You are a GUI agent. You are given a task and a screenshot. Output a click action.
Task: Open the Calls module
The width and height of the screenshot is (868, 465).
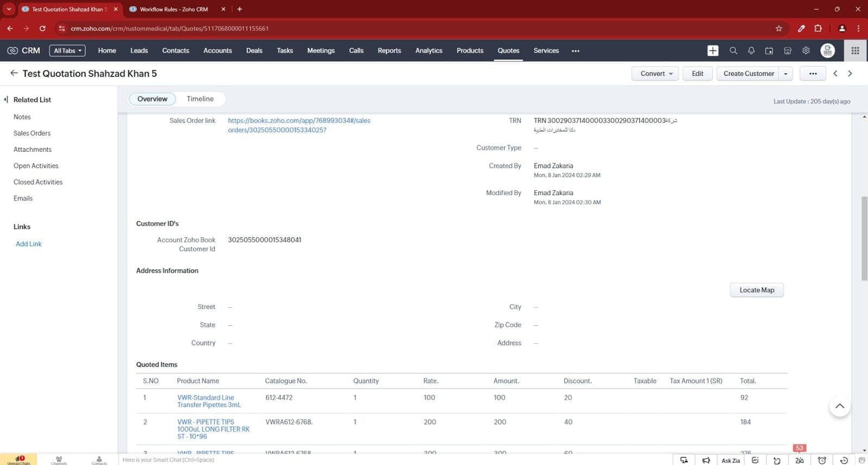click(x=356, y=50)
